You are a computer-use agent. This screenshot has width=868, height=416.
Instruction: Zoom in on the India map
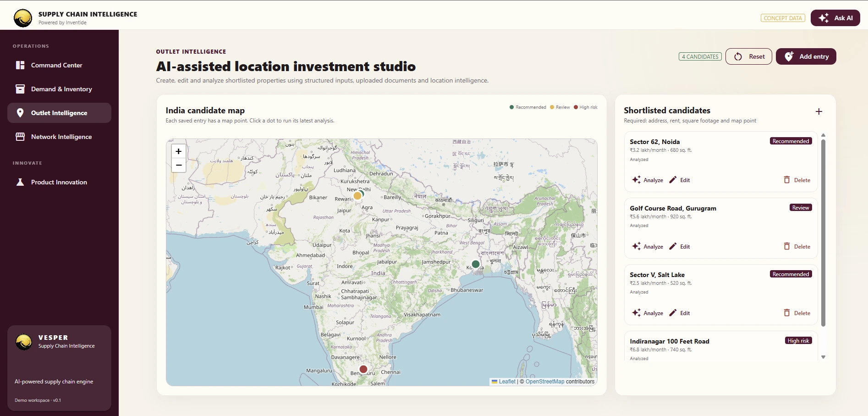[179, 151]
